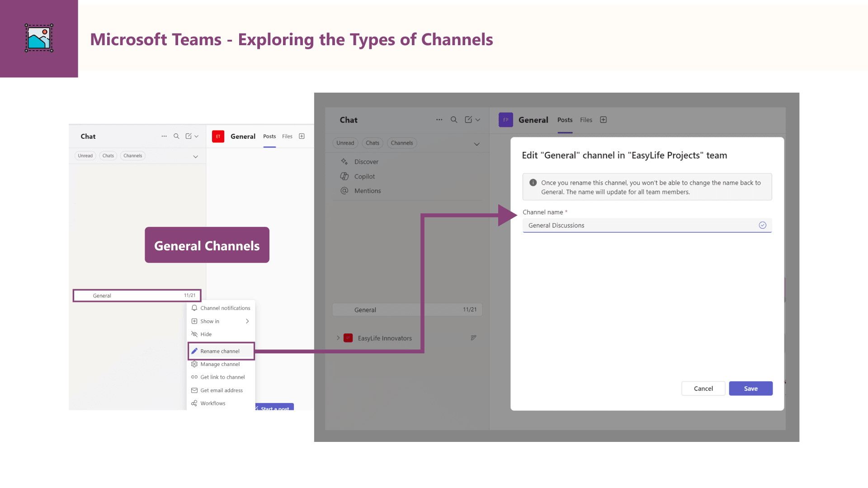Open the three-dots menu in left Chat header
This screenshot has width=868, height=488.
[x=164, y=136]
